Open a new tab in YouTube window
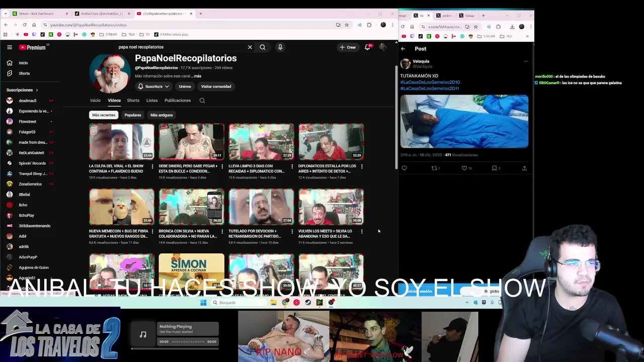 [x=200, y=14]
